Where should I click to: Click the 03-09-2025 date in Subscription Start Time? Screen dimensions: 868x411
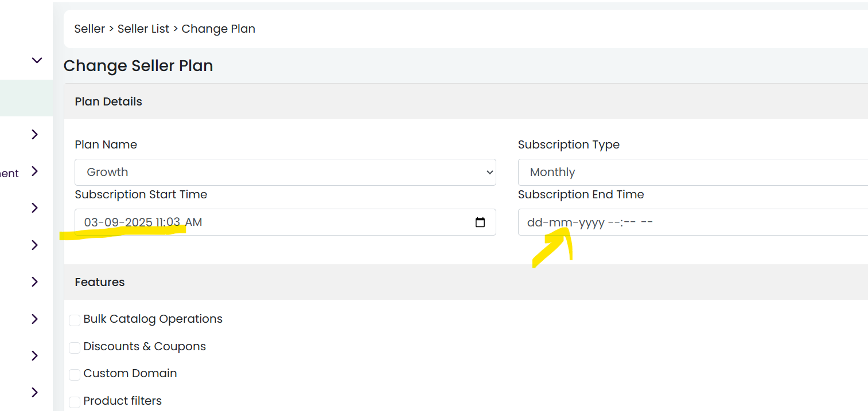click(x=118, y=222)
